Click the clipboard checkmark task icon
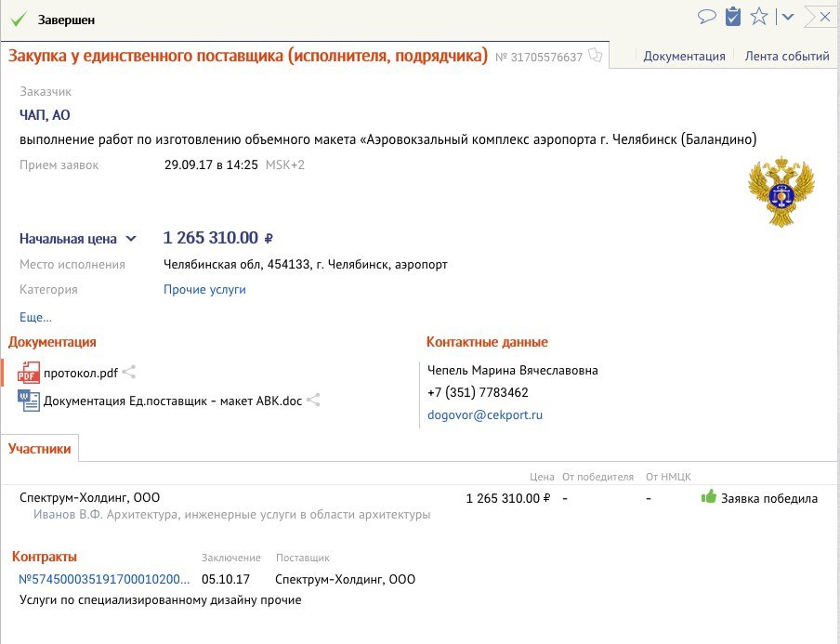Image resolution: width=840 pixels, height=644 pixels. point(733,16)
